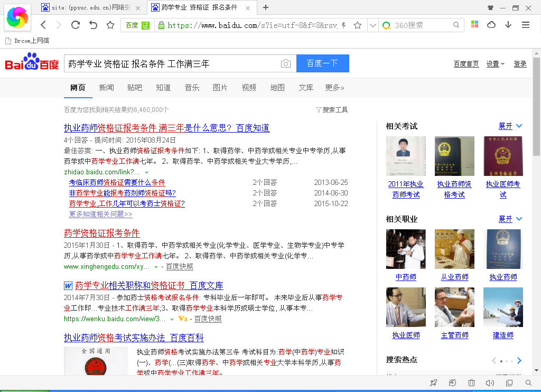Click the browser forward arrow
This screenshot has height=392, width=541.
[x=59, y=25]
